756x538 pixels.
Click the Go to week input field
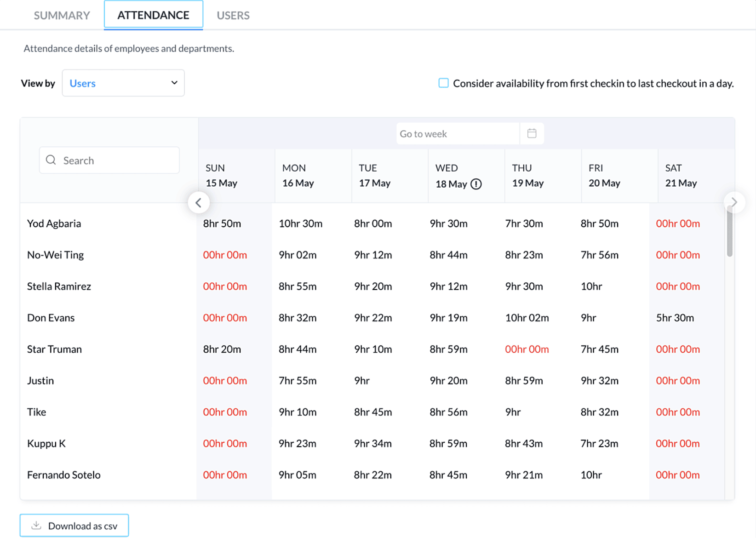457,134
